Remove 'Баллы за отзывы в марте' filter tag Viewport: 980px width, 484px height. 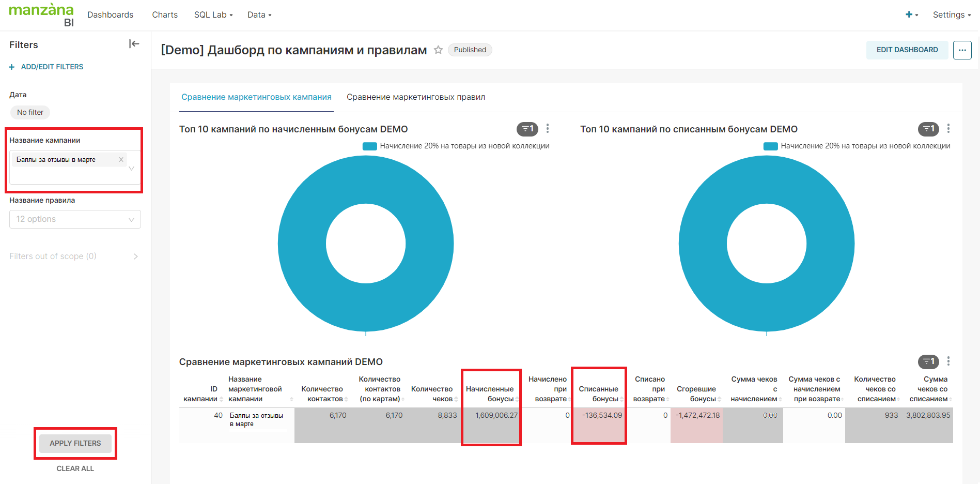click(121, 160)
